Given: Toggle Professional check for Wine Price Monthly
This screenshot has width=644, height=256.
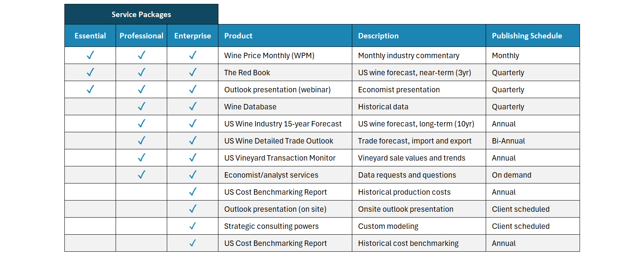Looking at the screenshot, I should [x=142, y=55].
